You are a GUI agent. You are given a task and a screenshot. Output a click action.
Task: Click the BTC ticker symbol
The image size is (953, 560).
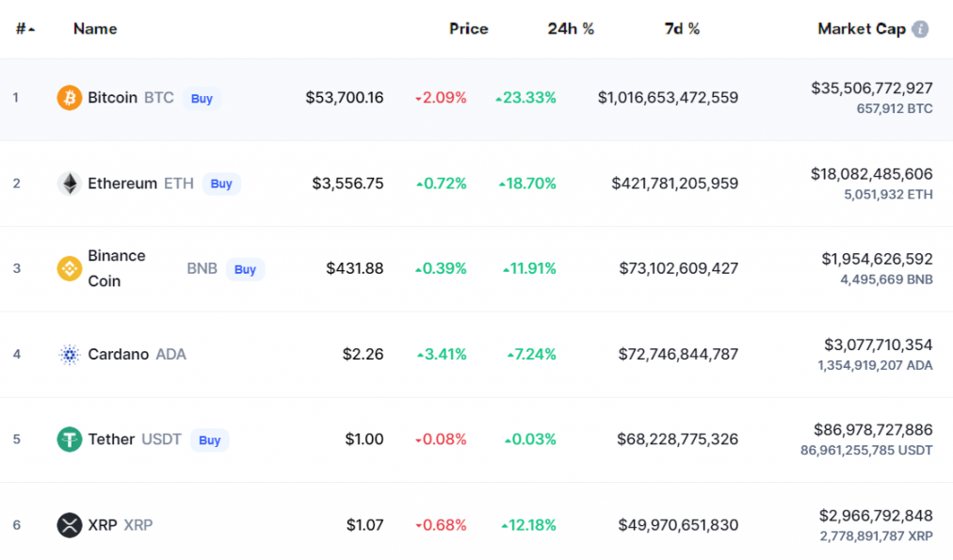[x=159, y=98]
